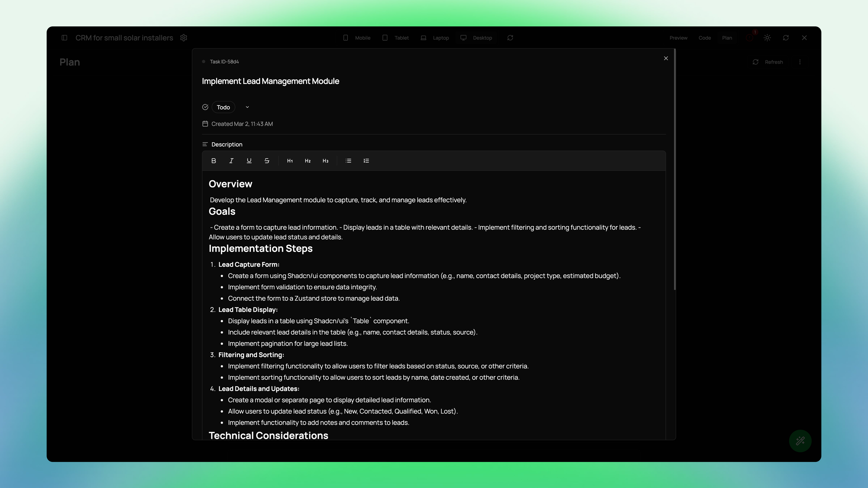Set Heading 1 style
Viewport: 868px width, 488px height.
[x=290, y=161]
